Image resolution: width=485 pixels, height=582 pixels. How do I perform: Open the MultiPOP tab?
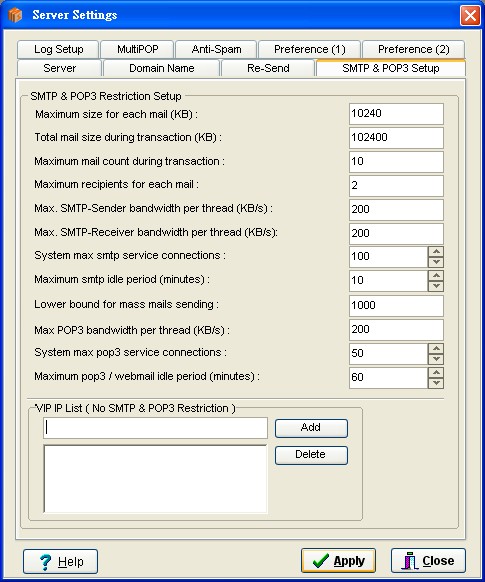137,49
